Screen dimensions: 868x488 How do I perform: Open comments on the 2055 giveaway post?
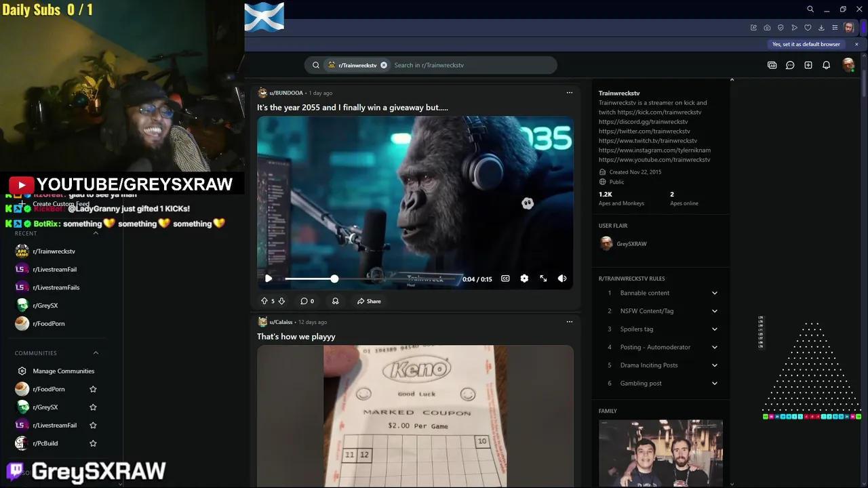tap(307, 301)
